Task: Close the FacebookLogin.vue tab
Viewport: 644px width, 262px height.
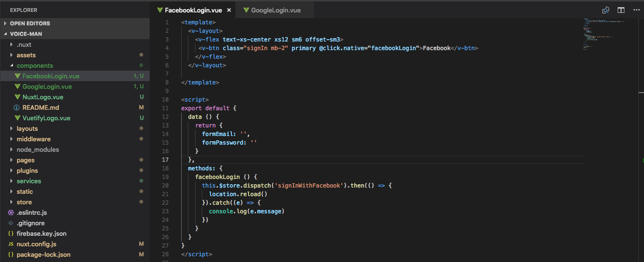Action: pyautogui.click(x=229, y=10)
